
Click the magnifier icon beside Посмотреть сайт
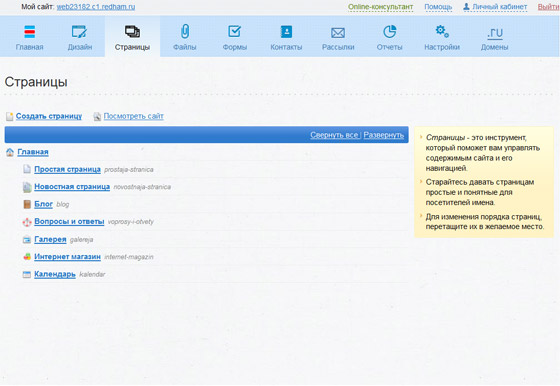[x=97, y=116]
